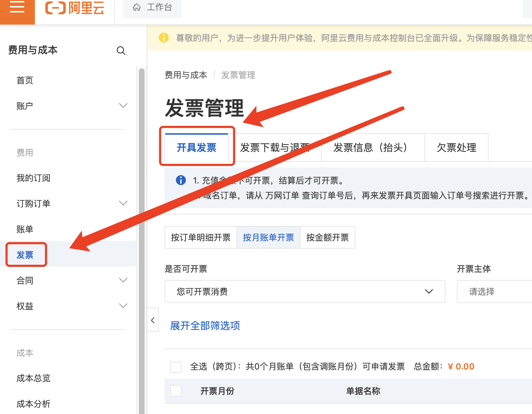Click the 单据名称 column header
This screenshot has width=532, height=414.
pos(363,391)
